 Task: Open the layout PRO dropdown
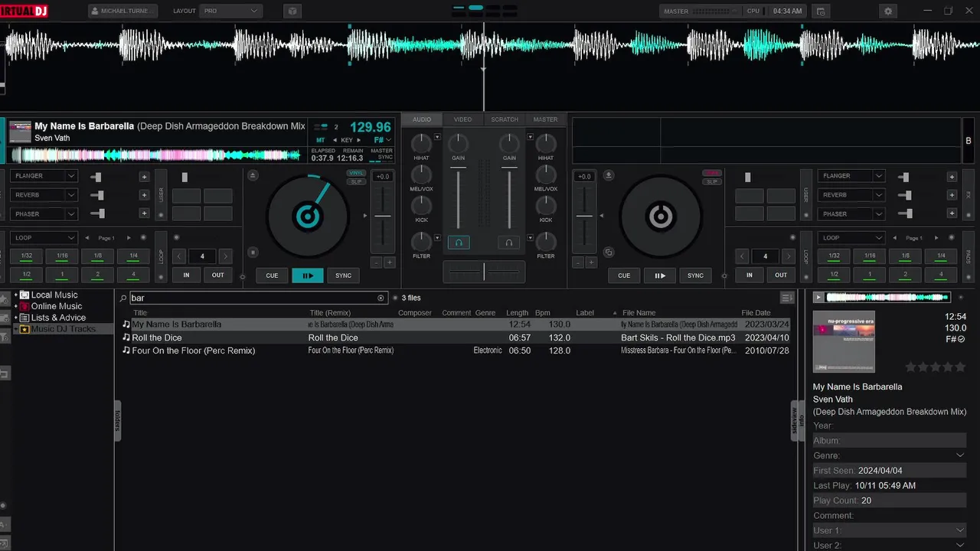[x=231, y=11]
